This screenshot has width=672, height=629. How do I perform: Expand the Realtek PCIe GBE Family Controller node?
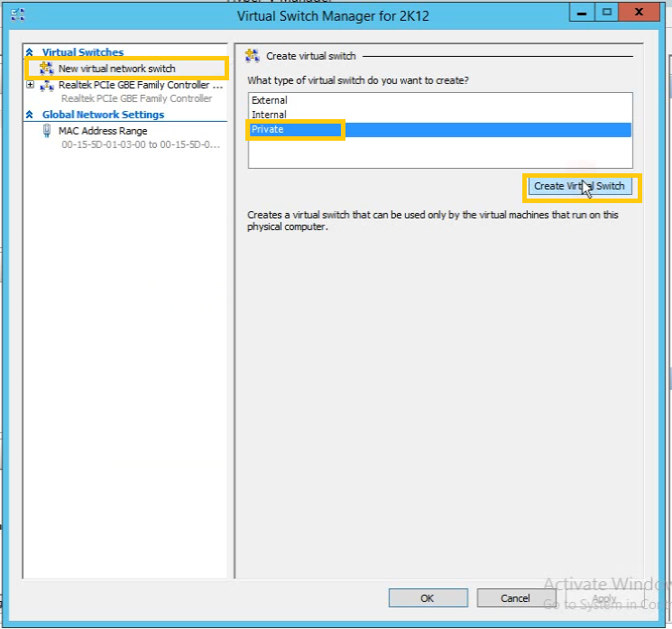point(30,85)
